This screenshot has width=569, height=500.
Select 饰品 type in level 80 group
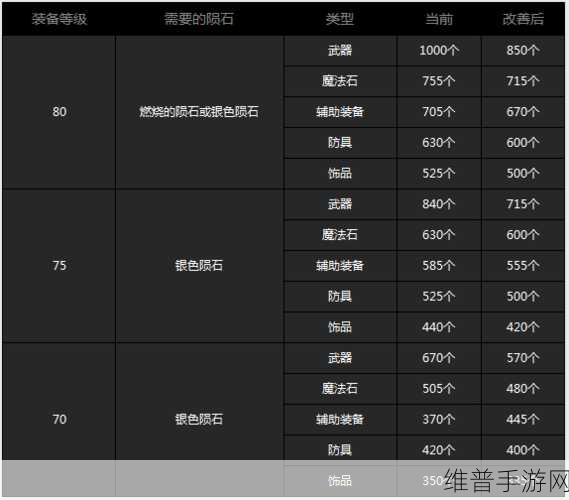click(340, 173)
